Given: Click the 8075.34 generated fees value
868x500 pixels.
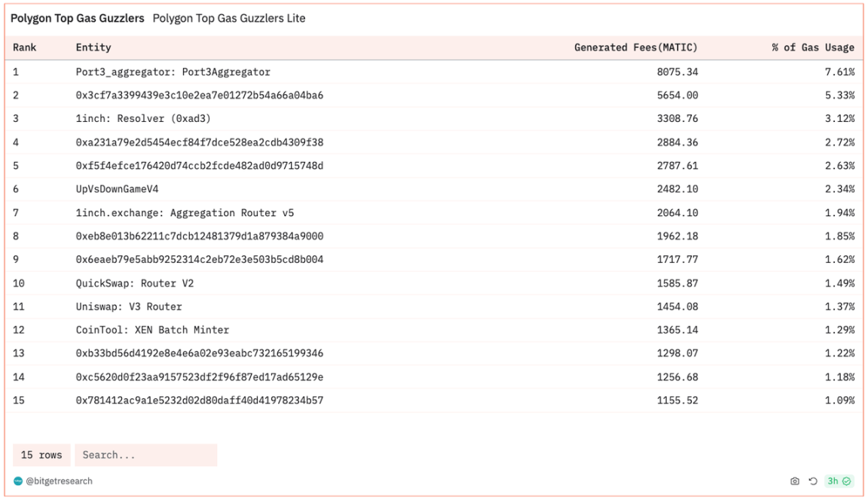Looking at the screenshot, I should point(677,72).
